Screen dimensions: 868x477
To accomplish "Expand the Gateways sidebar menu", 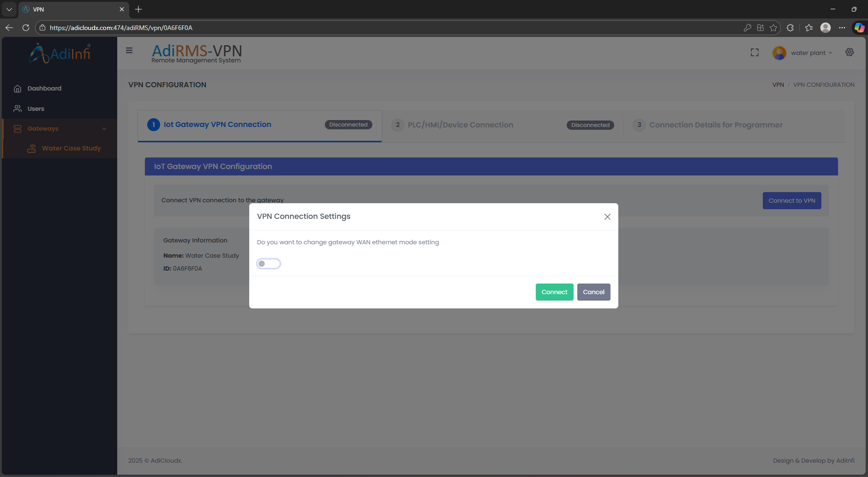I will point(60,129).
